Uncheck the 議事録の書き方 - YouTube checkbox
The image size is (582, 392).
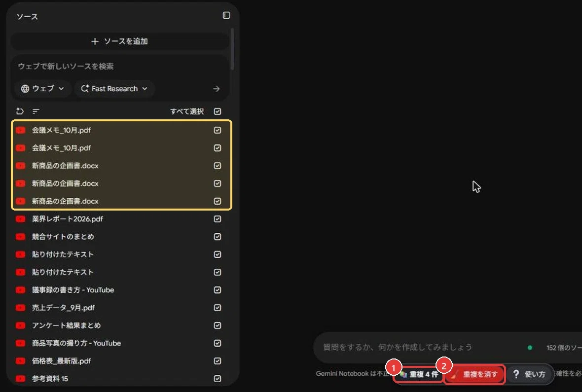(x=218, y=290)
